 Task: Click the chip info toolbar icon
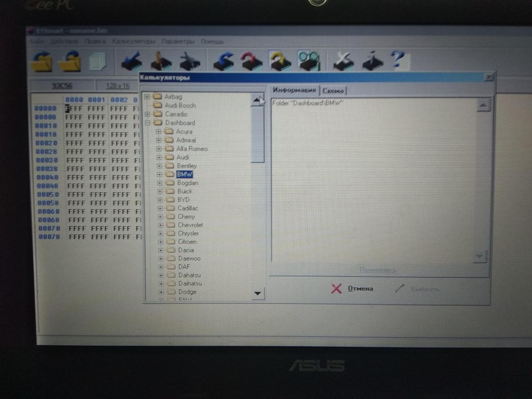[372, 61]
